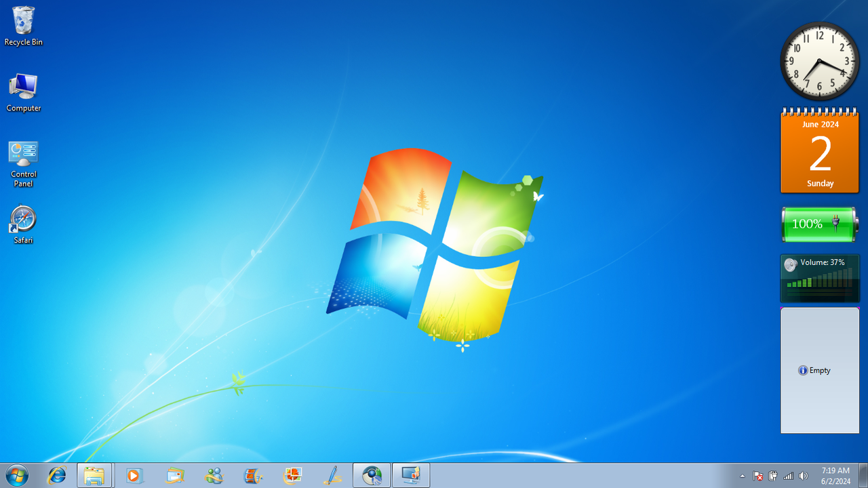This screenshot has width=868, height=488.
Task: Launch Windows Media Player from the taskbar
Action: tap(134, 476)
